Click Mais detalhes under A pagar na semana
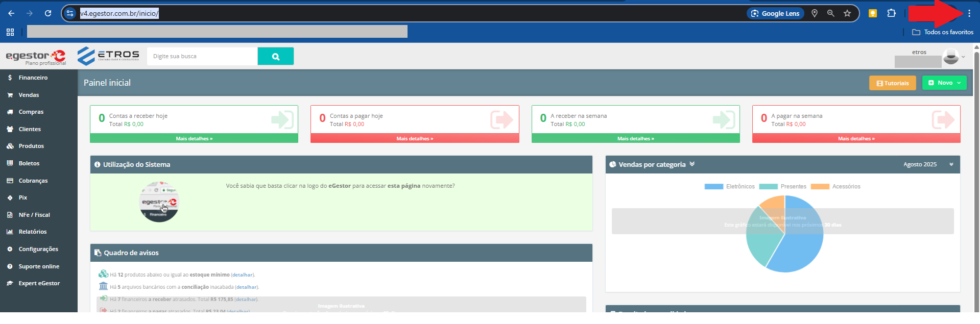This screenshot has height=324, width=980. (856, 138)
